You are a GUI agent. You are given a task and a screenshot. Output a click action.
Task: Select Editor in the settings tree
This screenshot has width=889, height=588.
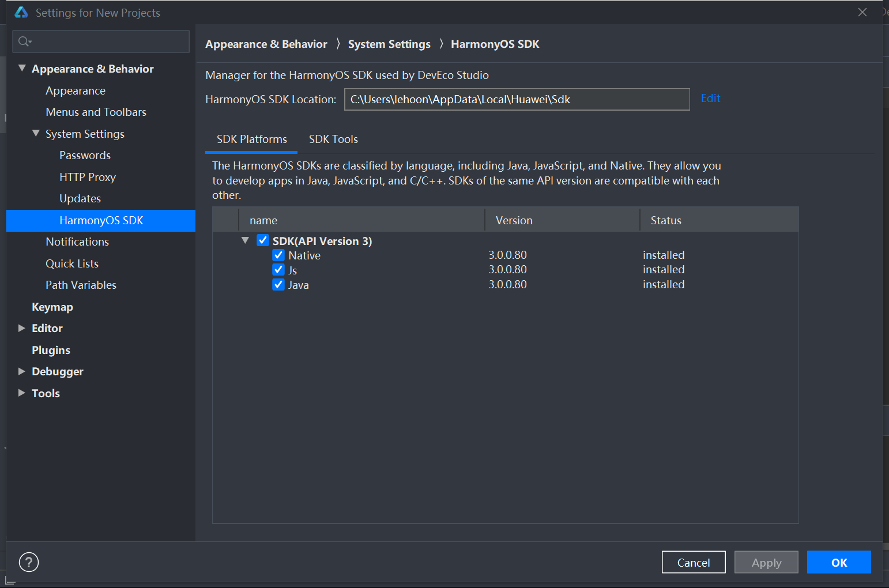(47, 328)
